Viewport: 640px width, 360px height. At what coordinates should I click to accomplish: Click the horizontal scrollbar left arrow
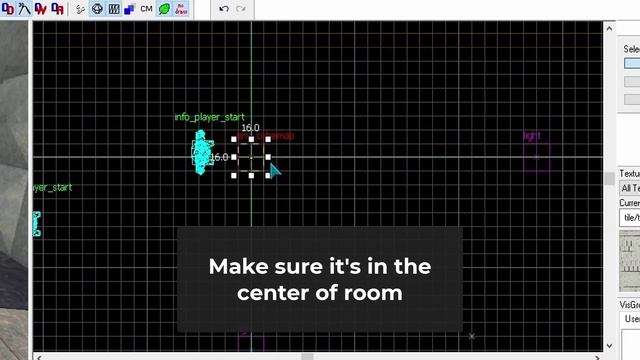tap(39, 357)
